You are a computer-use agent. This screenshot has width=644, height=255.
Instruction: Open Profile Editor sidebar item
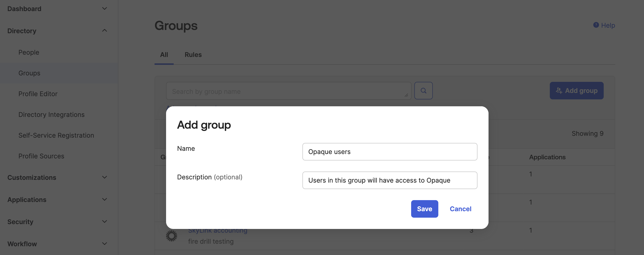click(x=38, y=94)
